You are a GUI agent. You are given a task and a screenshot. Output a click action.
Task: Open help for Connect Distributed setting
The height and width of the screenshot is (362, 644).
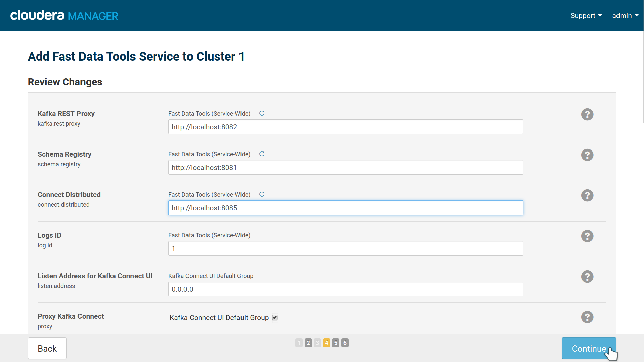(587, 195)
